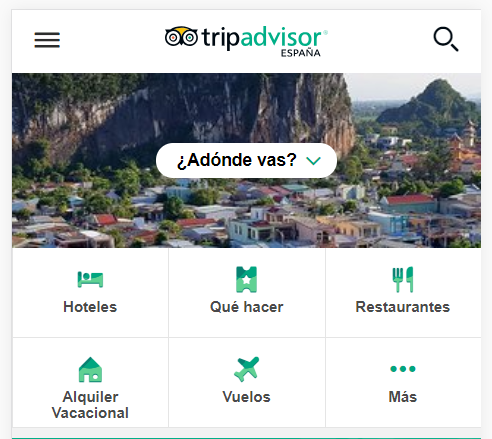Expand the ¿Adónde vas? destination dropdown
492x439 pixels.
(246, 160)
